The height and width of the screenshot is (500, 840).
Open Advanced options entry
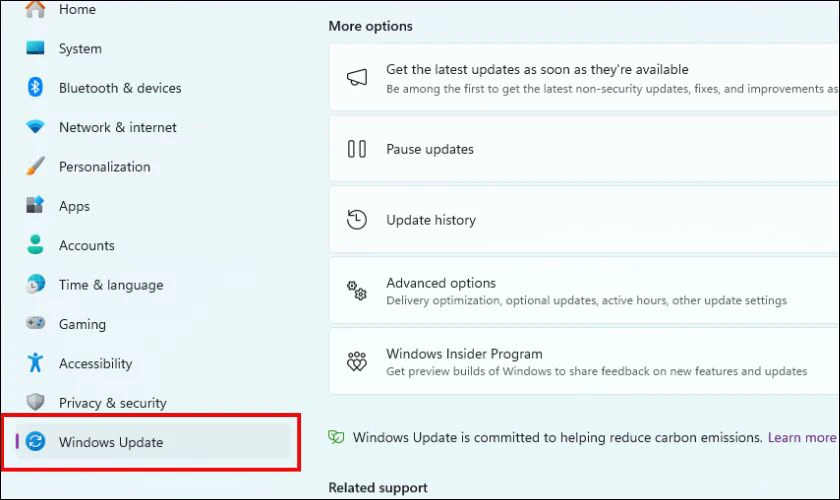click(584, 290)
